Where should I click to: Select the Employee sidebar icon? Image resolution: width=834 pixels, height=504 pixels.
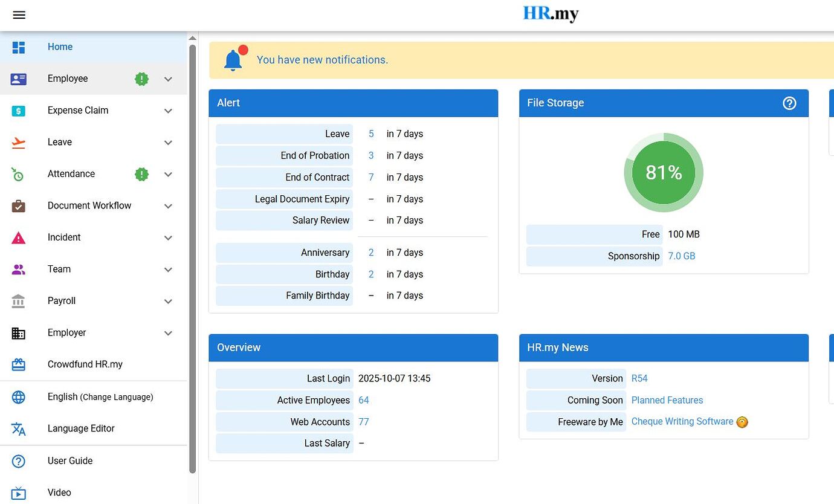pyautogui.click(x=18, y=79)
